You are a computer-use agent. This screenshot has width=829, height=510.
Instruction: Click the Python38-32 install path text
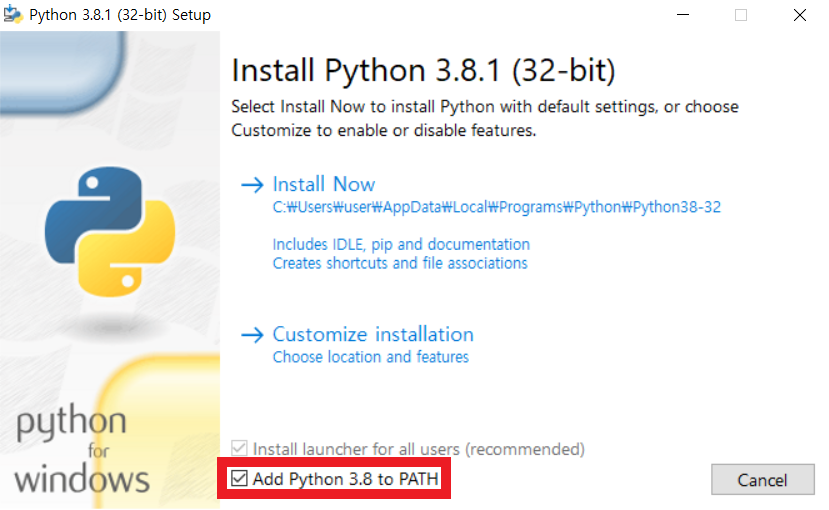tap(496, 207)
